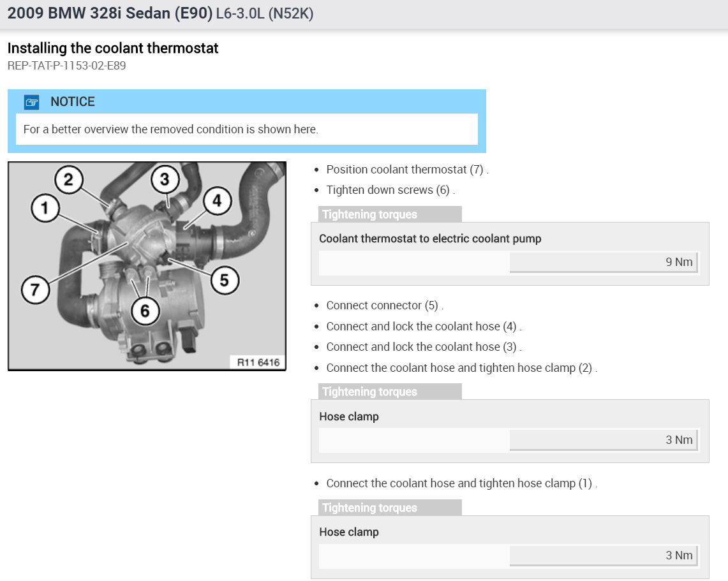The height and width of the screenshot is (581, 728).
Task: Open the thermostat diagram image R11 6416
Action: (147, 266)
